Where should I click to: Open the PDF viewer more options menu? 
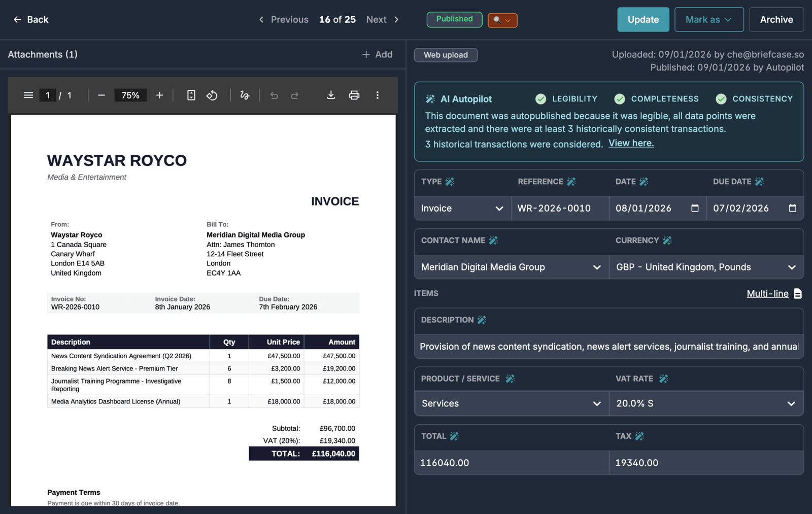click(x=378, y=95)
